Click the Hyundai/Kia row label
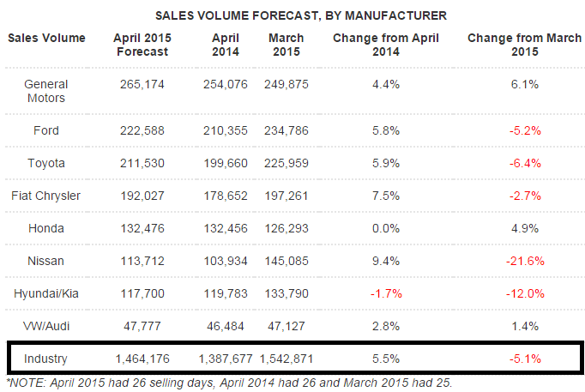The image size is (585, 392). (46, 292)
